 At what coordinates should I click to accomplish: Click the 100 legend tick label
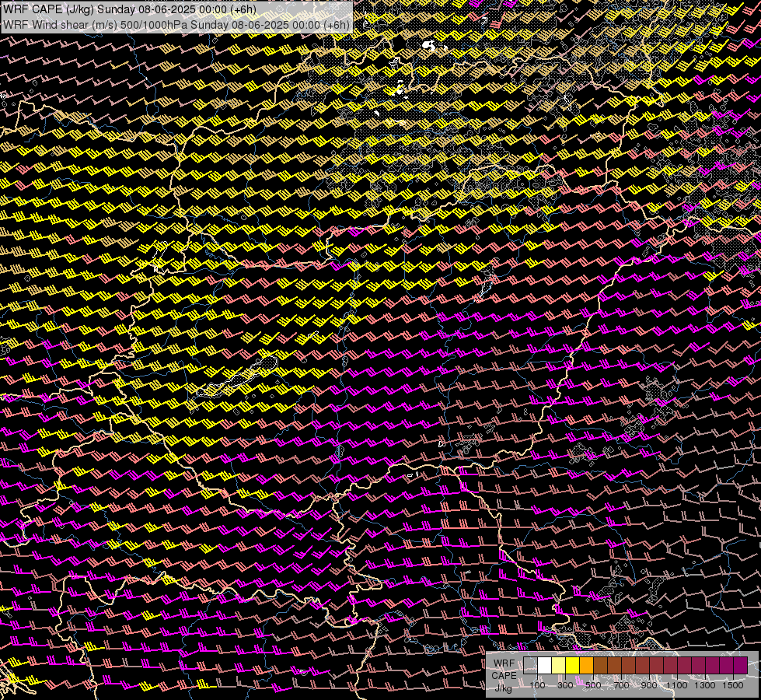click(x=537, y=685)
